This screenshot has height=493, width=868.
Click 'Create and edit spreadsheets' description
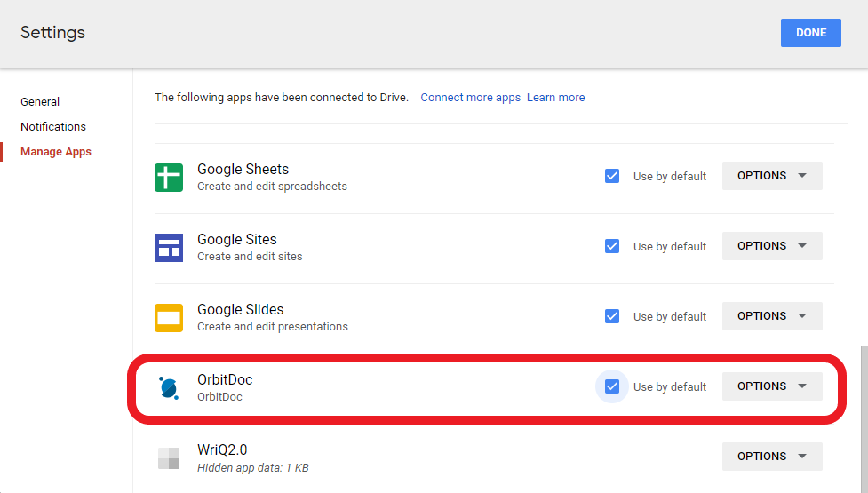coord(272,187)
